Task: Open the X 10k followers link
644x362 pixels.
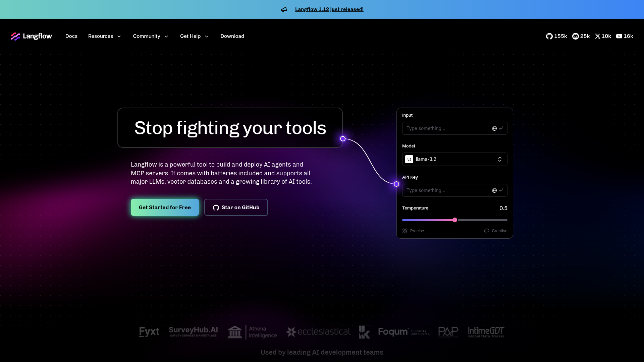Action: 603,36
